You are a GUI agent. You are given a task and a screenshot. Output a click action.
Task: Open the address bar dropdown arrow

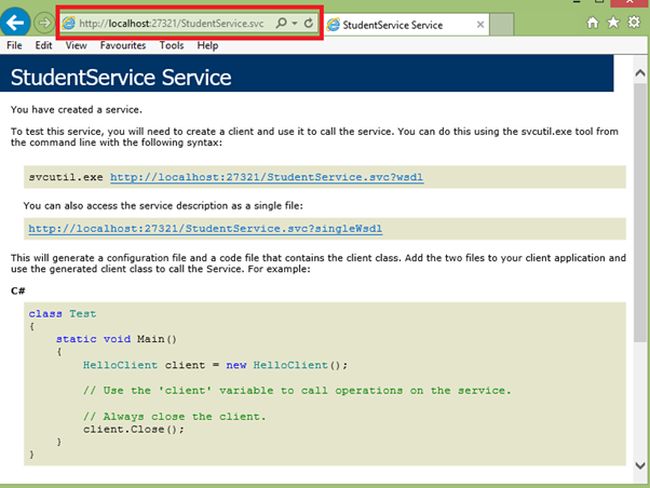[294, 23]
